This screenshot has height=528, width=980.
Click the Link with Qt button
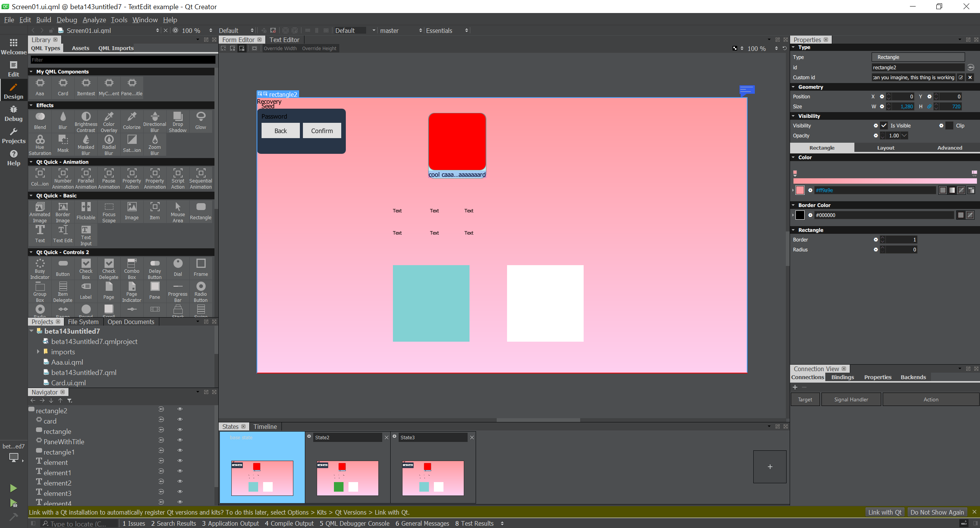tap(885, 512)
